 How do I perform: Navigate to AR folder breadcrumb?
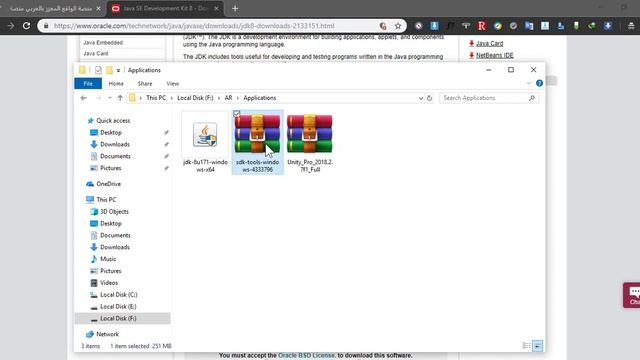point(228,98)
